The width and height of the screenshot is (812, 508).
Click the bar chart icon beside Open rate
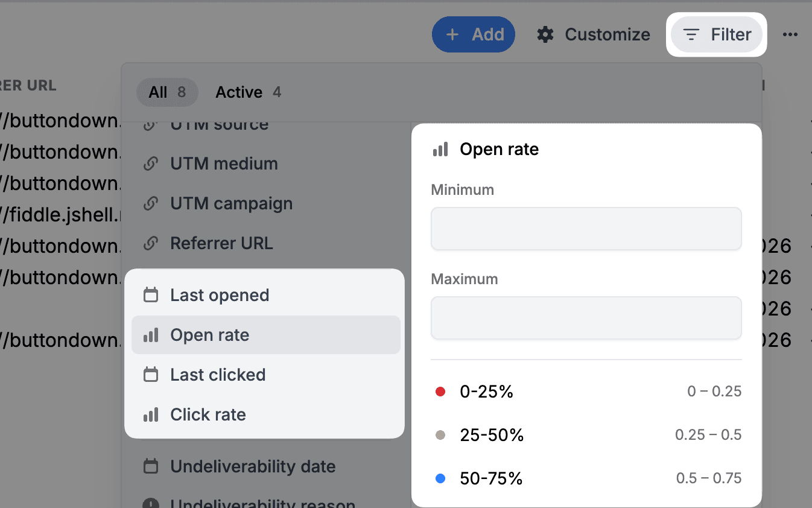pos(150,334)
